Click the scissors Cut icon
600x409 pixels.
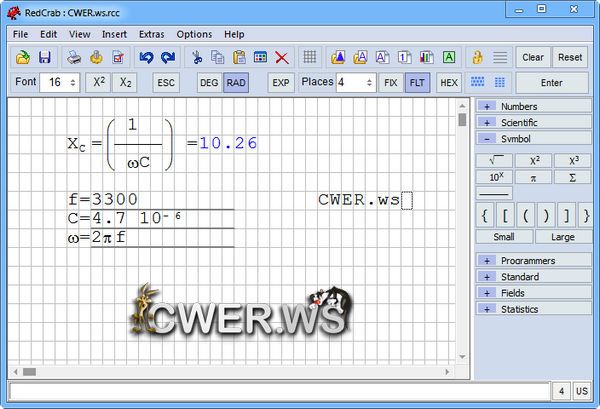(197, 58)
